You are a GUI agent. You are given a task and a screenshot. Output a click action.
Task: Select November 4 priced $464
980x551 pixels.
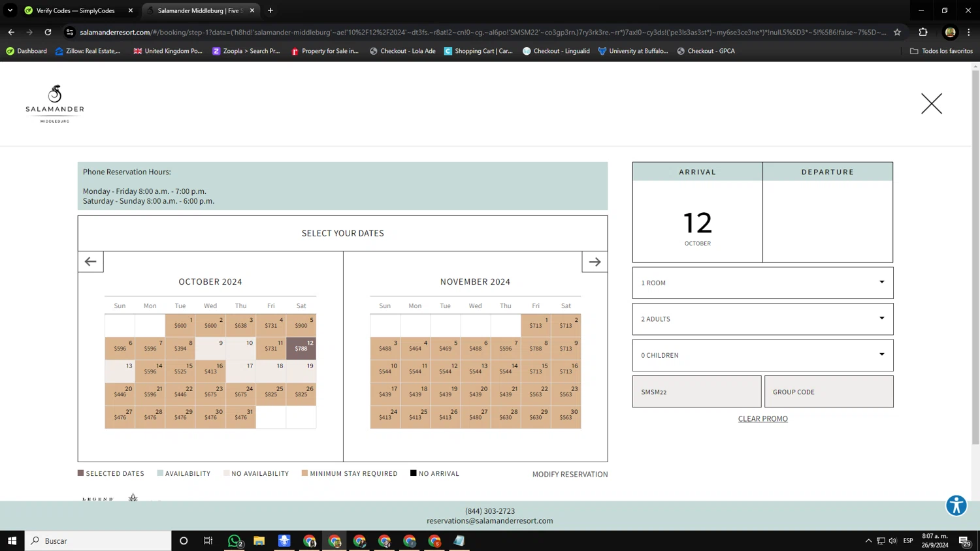coord(415,348)
